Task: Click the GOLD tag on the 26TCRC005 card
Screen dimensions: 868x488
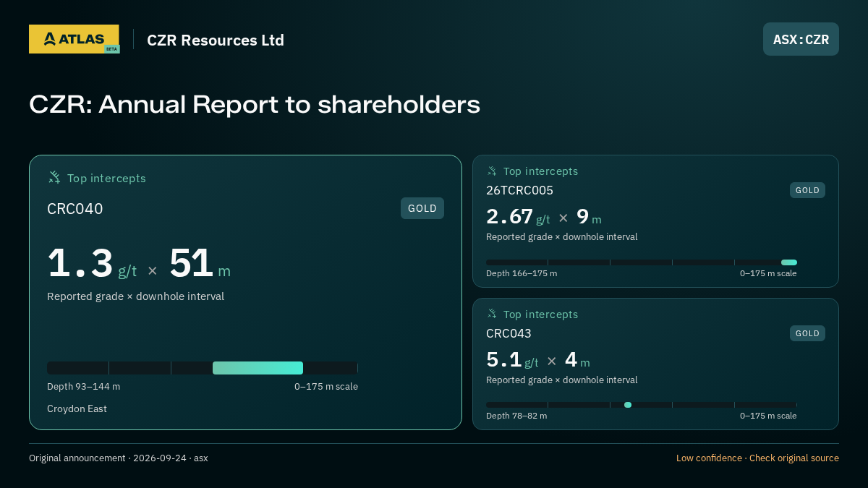Action: [807, 190]
